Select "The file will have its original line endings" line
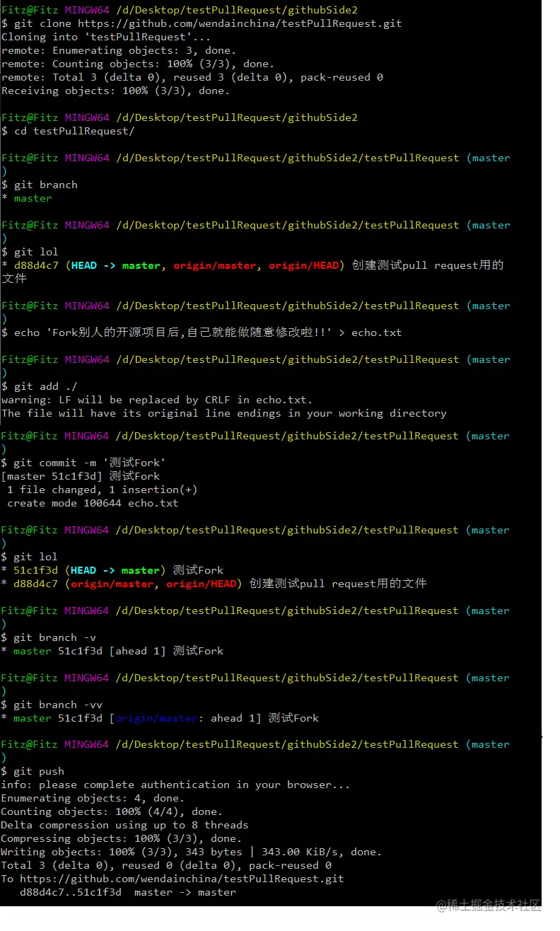The width and height of the screenshot is (560, 931). pyautogui.click(x=224, y=413)
